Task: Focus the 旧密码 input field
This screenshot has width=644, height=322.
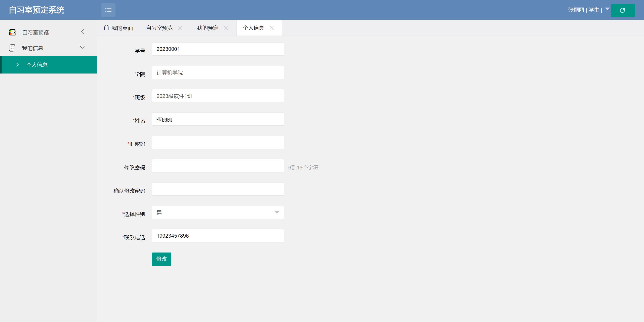Action: point(218,142)
